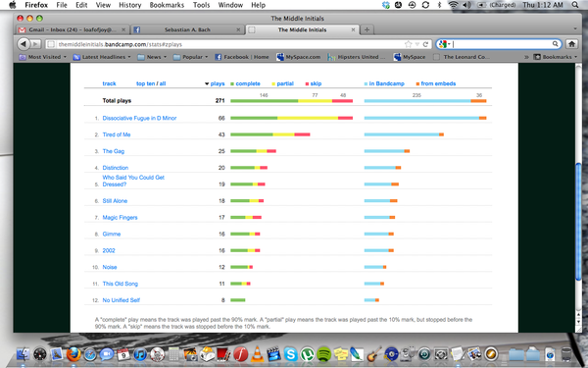Click the from embeds legend label

click(438, 83)
